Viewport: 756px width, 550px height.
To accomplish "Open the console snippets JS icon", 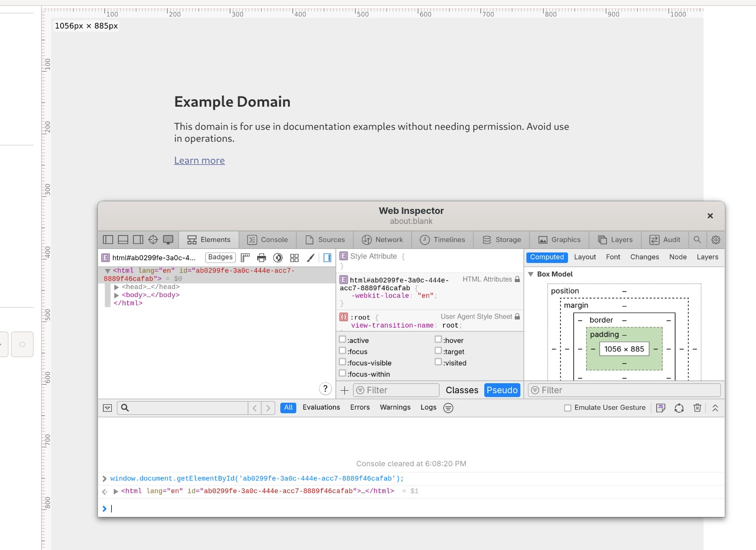I will 661,408.
